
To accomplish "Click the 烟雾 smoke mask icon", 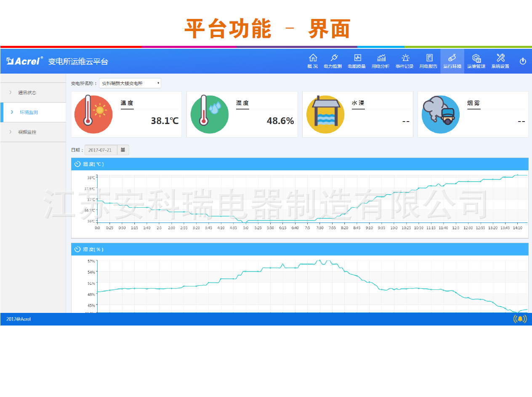I will pos(441,114).
